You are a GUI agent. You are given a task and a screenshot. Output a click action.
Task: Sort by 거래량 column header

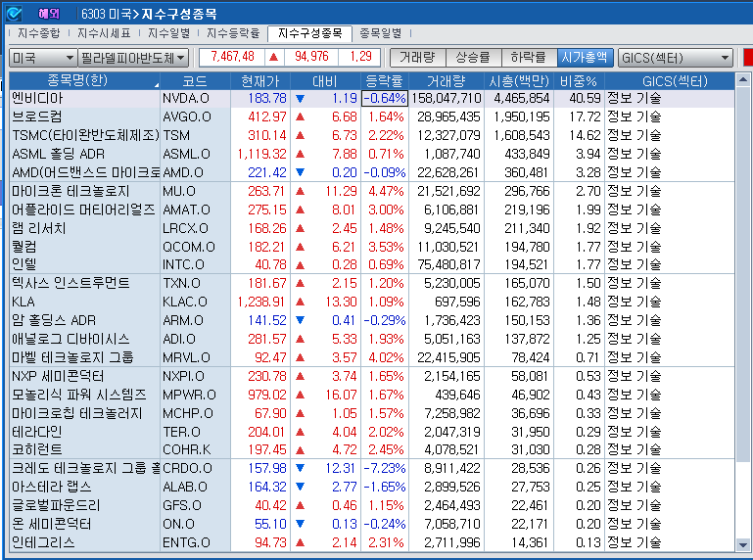coord(447,80)
